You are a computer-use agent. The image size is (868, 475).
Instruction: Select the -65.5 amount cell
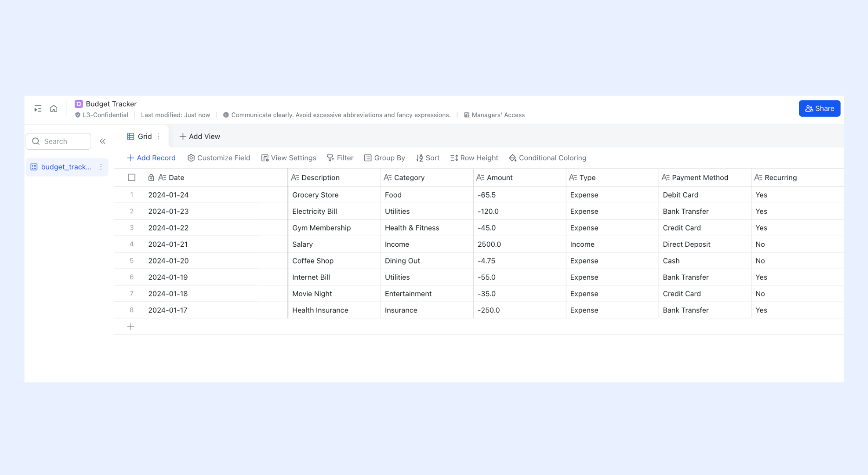tap(520, 195)
